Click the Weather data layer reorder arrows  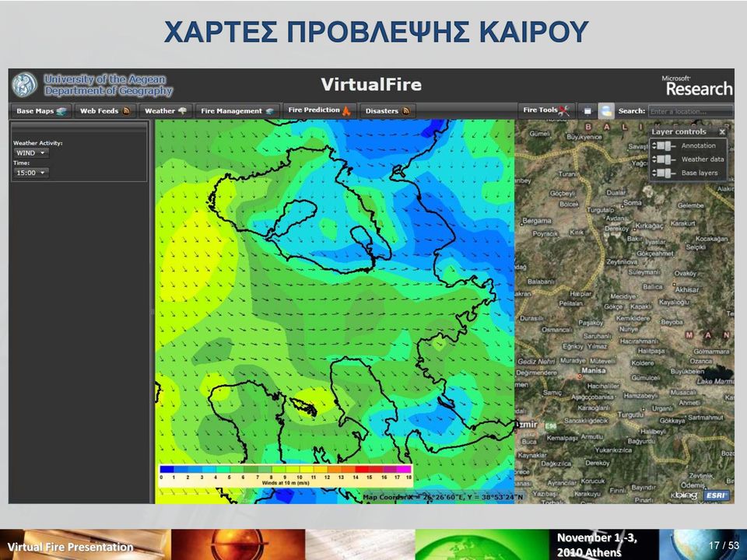pos(654,159)
